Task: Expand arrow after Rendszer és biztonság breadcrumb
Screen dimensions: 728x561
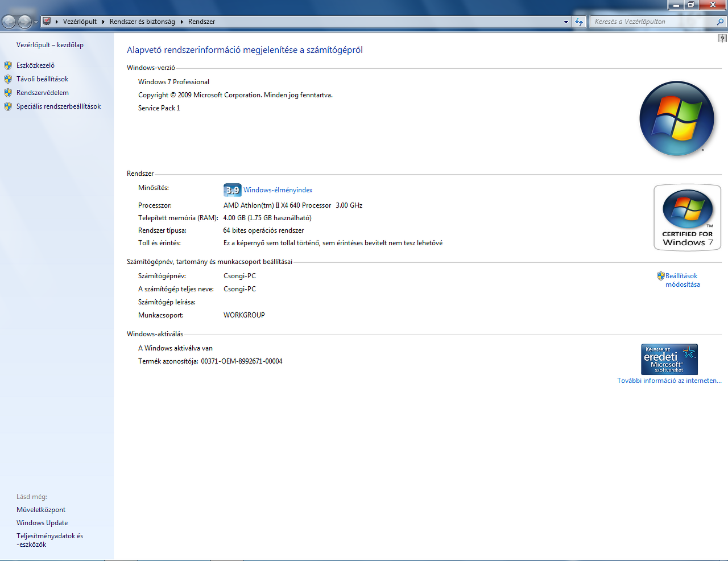Action: coord(182,22)
